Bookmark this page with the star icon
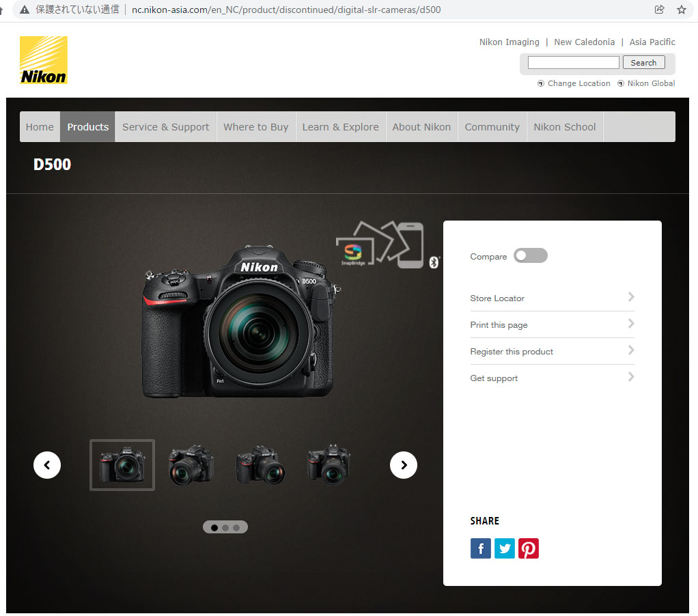Screen dimensions: 698x616 coord(682,10)
